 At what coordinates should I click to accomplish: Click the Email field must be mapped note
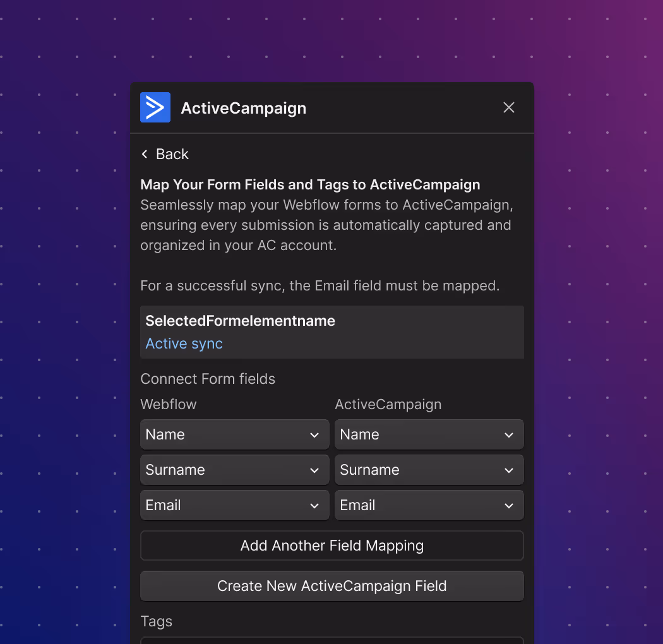[320, 286]
